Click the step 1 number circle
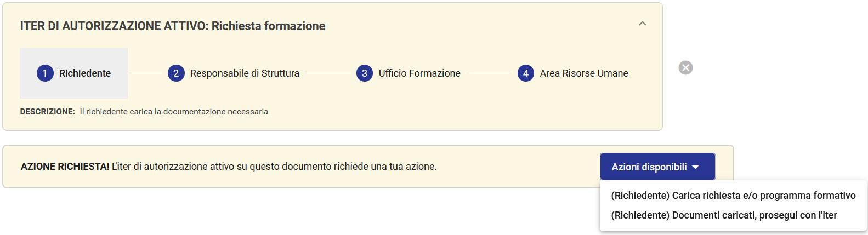 click(45, 73)
